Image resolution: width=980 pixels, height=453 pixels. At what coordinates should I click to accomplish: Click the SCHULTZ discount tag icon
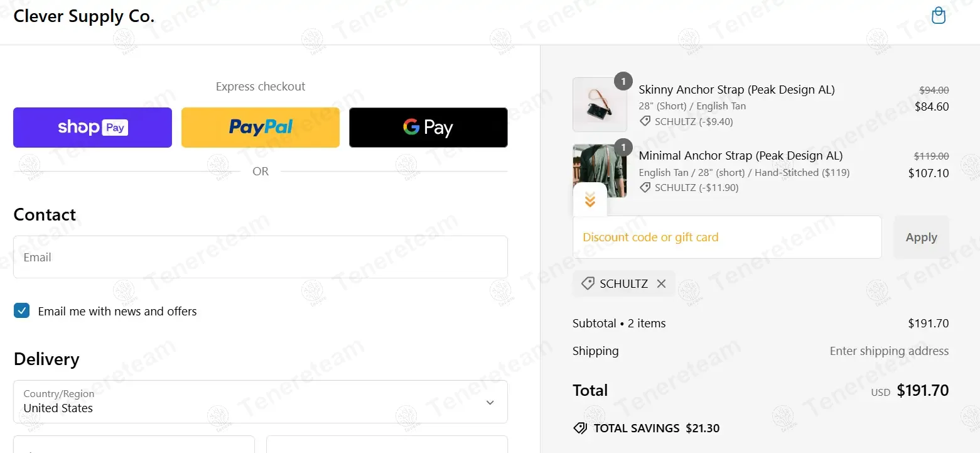tap(588, 284)
